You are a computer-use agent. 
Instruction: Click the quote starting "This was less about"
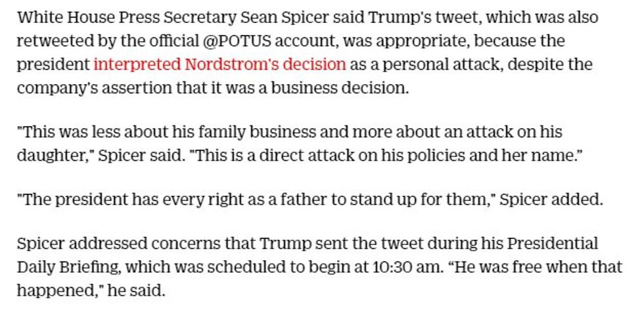point(99,131)
